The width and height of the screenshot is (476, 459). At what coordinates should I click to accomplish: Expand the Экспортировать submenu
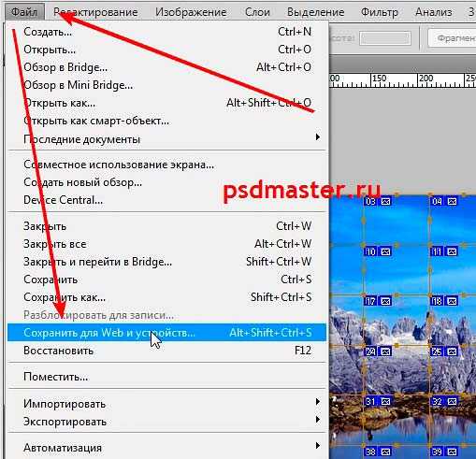click(166, 422)
